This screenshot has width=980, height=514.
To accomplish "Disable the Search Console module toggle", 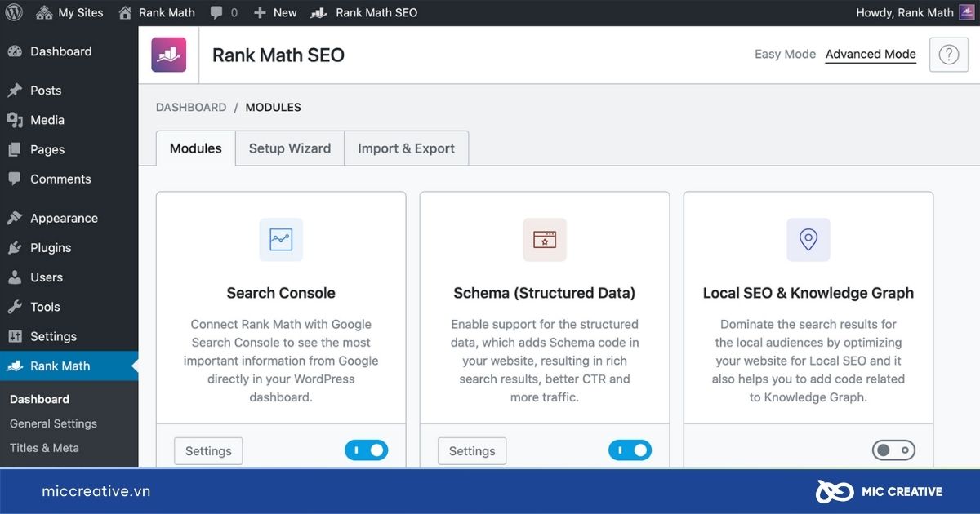I will 366,450.
